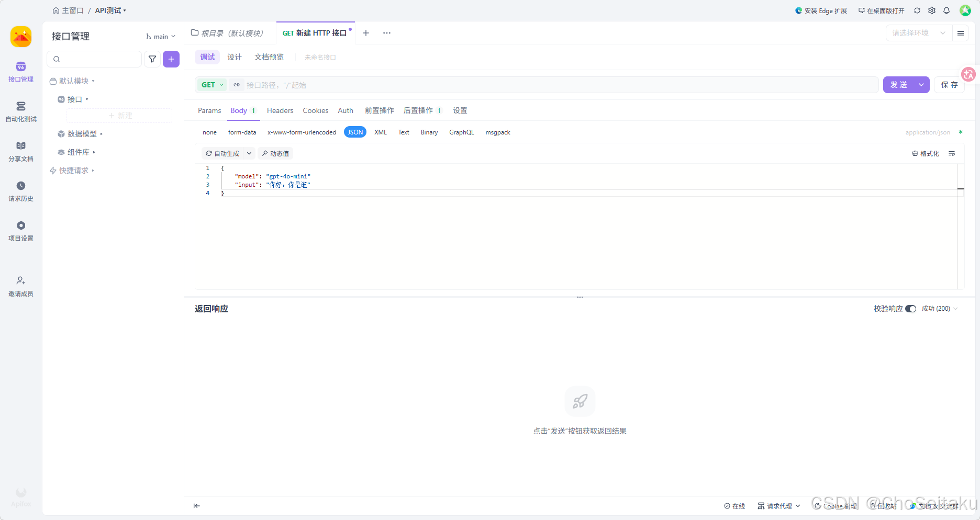Open the API测试 project dropdown
The width and height of the screenshot is (980, 520).
110,10
